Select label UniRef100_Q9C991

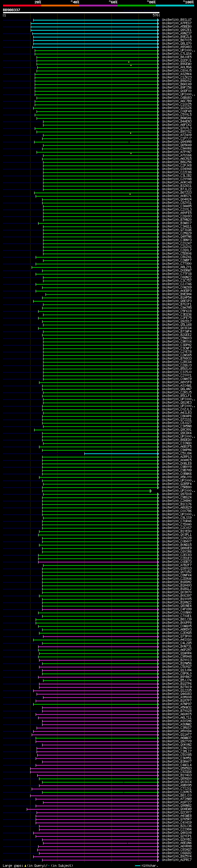[177, 430]
